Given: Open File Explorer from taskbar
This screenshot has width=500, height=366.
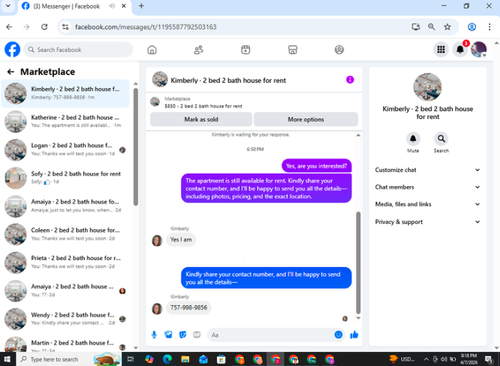Looking at the screenshot, I should tap(185, 359).
